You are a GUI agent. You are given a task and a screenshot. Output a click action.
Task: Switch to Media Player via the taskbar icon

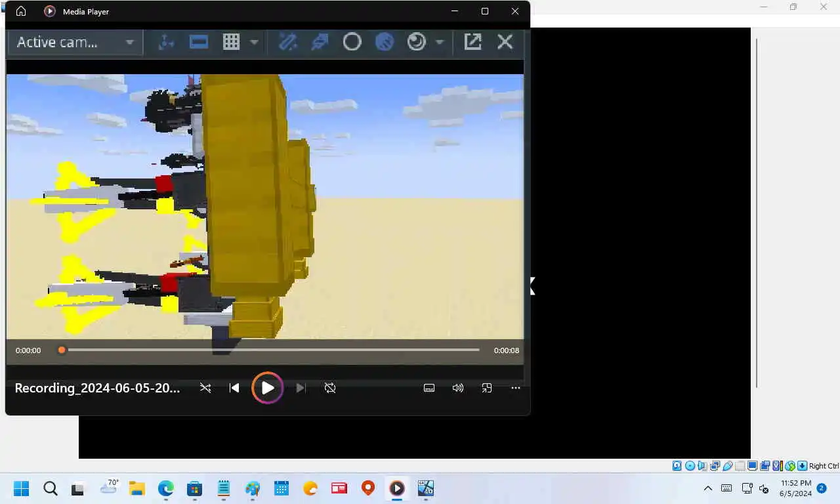397,488
